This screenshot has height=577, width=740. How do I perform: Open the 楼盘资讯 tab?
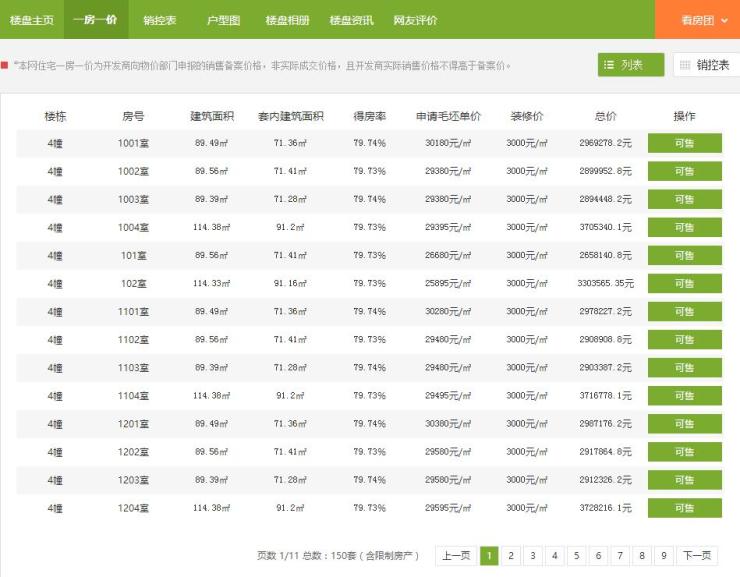pyautogui.click(x=351, y=20)
